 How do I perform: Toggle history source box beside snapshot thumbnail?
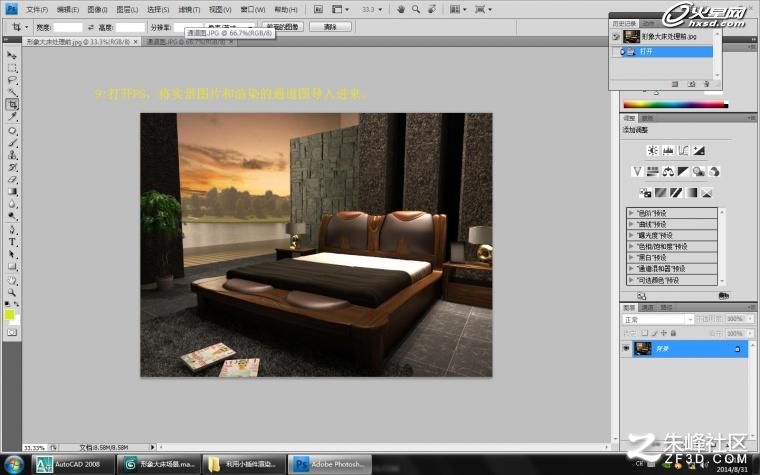click(616, 37)
